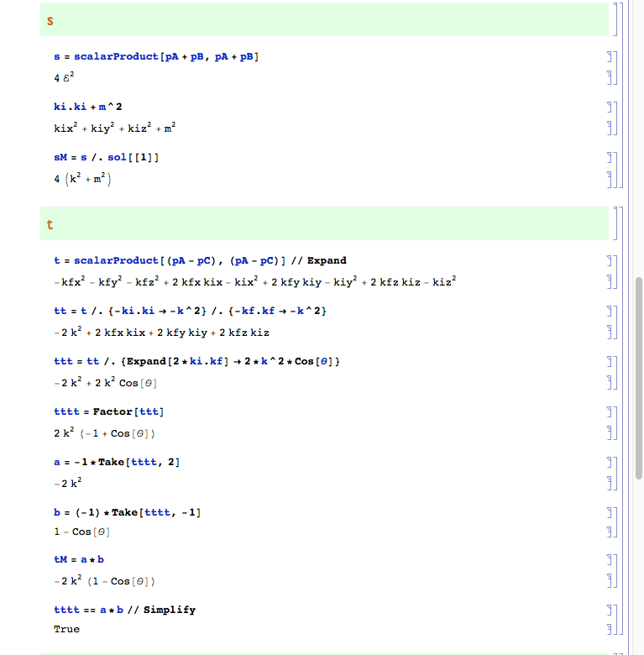The image size is (644, 655).
Task: Select cell bracket beside b = (-1)*Take input
Action: 610,512
